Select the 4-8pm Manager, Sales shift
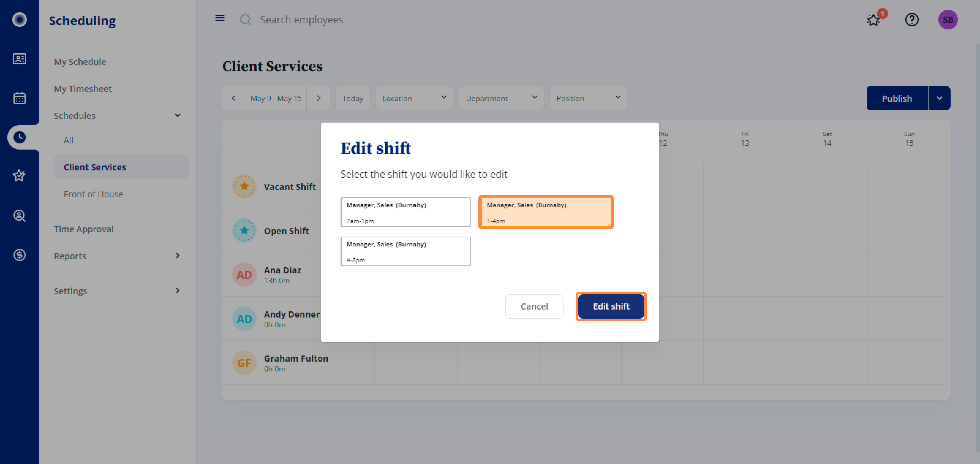The width and height of the screenshot is (980, 464). point(405,251)
